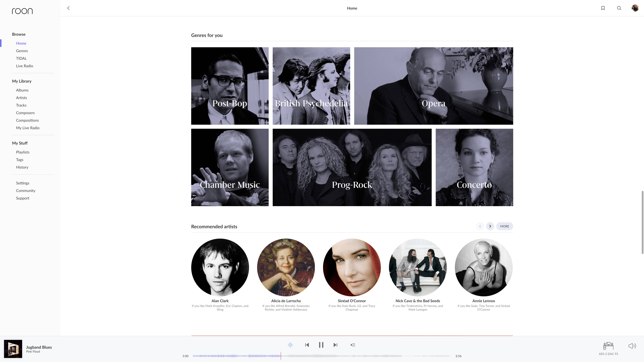Open Tracks in My Library
Viewport: 644px width, 362px height.
pyautogui.click(x=21, y=105)
